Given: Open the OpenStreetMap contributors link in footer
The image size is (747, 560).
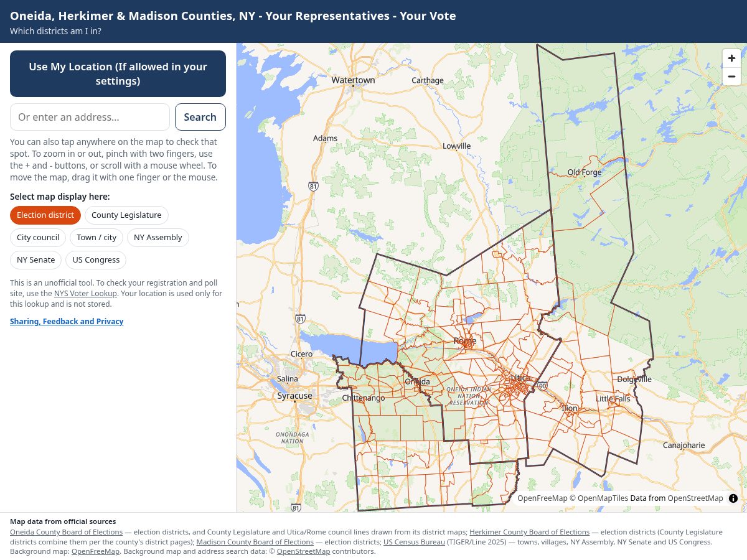Looking at the screenshot, I should [303, 552].
